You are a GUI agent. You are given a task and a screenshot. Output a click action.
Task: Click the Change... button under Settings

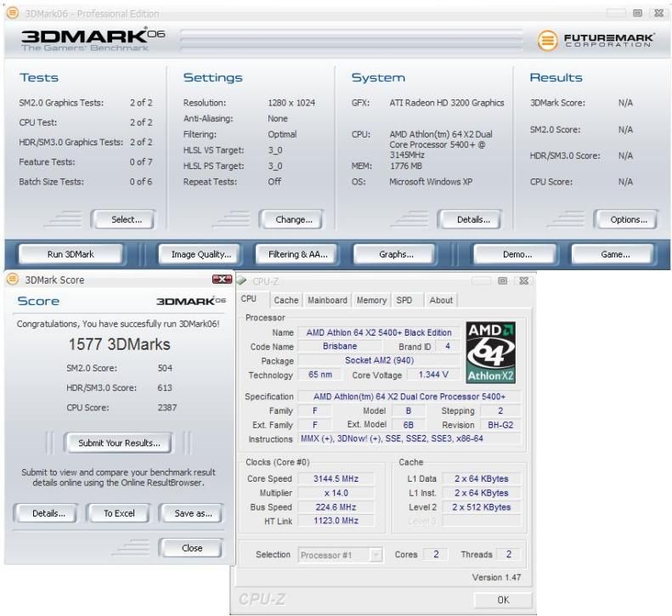(x=294, y=219)
